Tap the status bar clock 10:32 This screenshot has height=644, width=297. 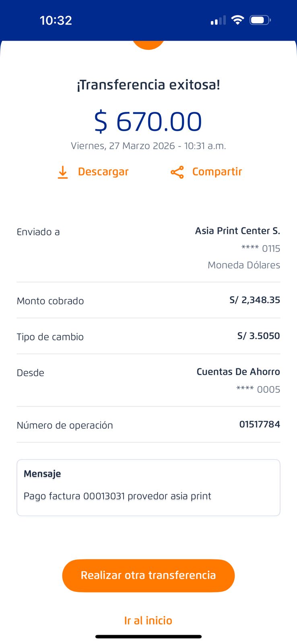pyautogui.click(x=56, y=20)
